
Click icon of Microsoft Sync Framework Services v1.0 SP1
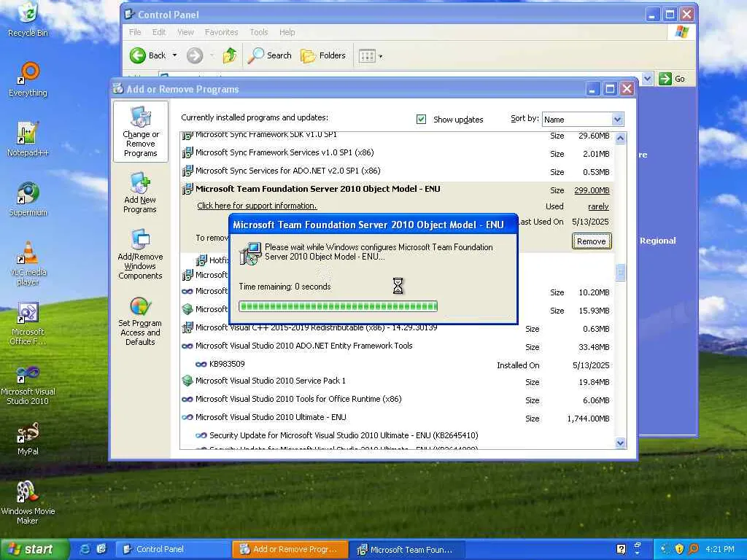tap(187, 153)
